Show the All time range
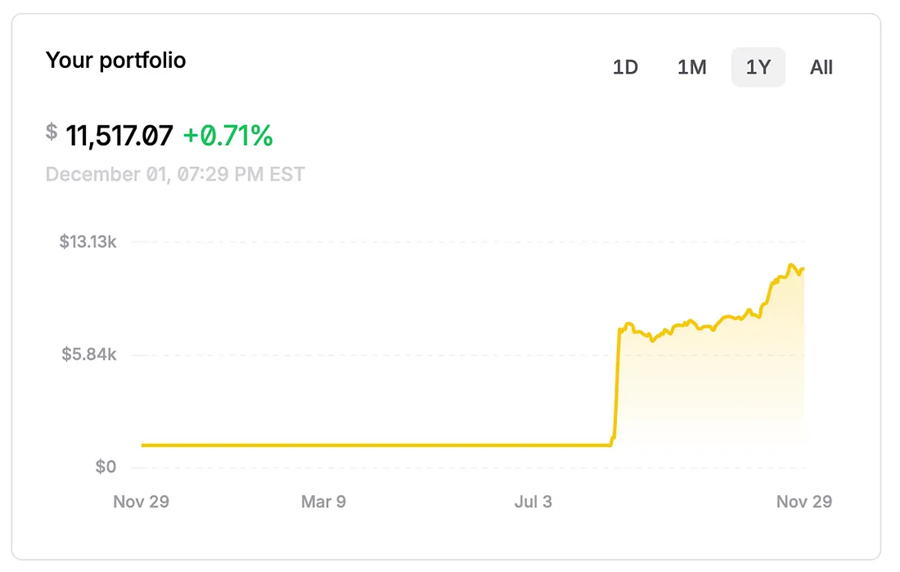The height and width of the screenshot is (572, 900). (821, 68)
